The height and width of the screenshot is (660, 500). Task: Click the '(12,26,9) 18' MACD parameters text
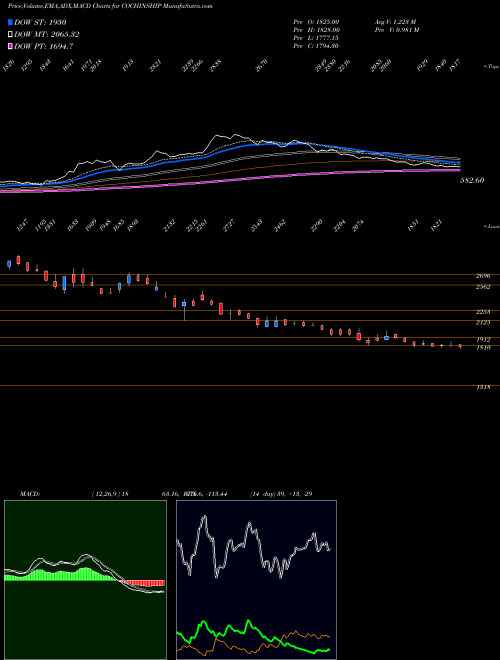(x=110, y=494)
